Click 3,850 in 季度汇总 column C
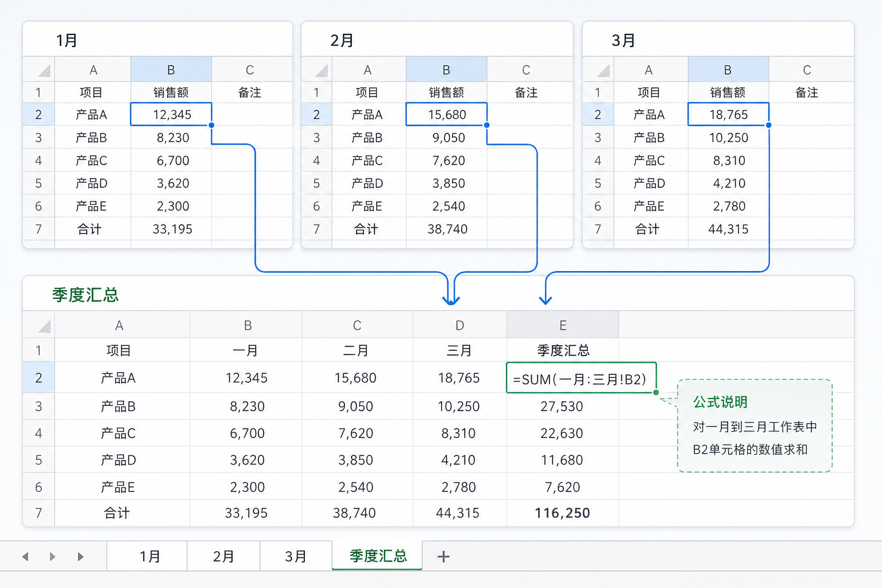This screenshot has width=882, height=588. tap(357, 460)
